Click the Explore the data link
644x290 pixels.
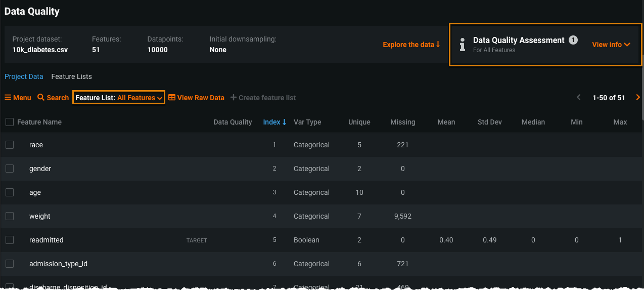point(411,45)
